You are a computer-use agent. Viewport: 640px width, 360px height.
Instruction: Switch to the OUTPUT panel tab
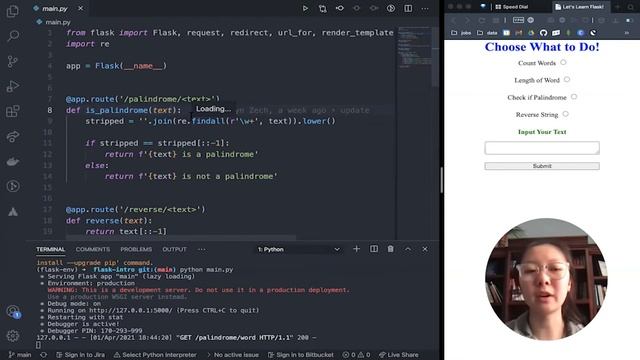pyautogui.click(x=174, y=249)
